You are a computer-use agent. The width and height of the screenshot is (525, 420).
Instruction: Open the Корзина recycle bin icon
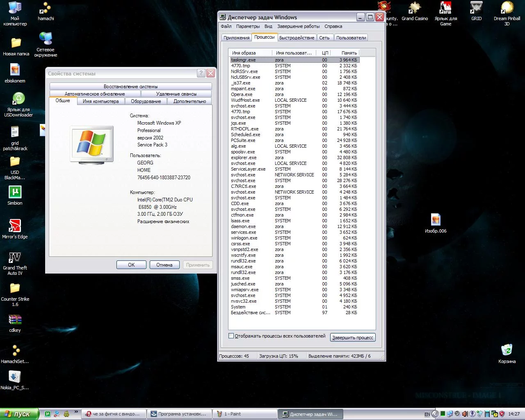(507, 350)
